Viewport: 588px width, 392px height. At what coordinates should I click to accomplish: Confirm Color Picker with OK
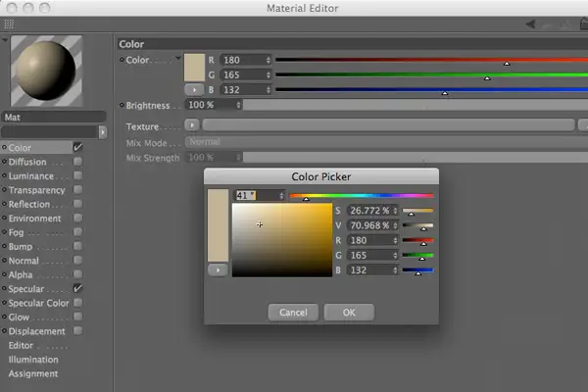349,312
